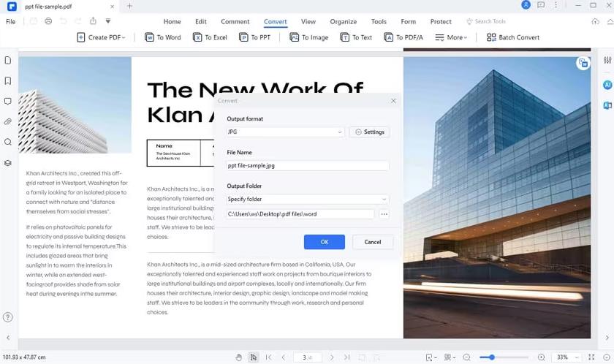This screenshot has width=614, height=364.
Task: Select the hand tool in status bar
Action: pyautogui.click(x=239, y=357)
